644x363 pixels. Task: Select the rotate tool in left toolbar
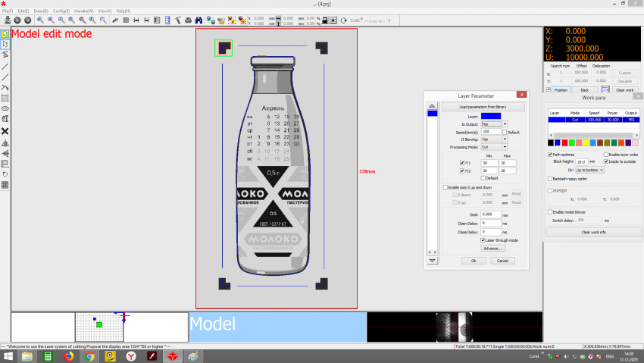5,174
